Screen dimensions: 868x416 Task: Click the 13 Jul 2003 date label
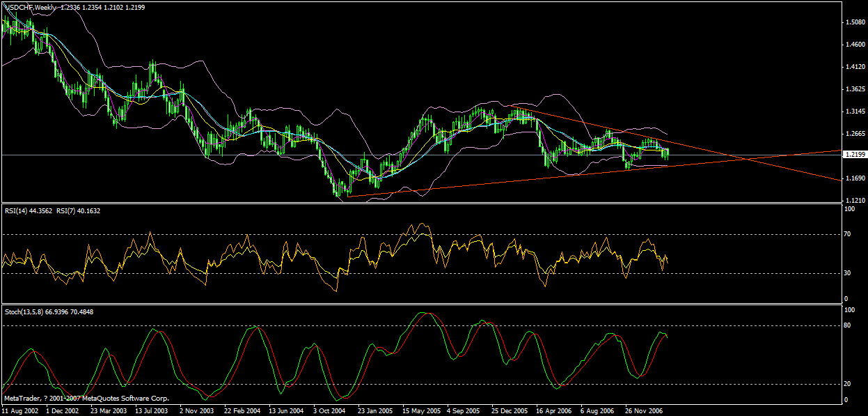(152, 411)
